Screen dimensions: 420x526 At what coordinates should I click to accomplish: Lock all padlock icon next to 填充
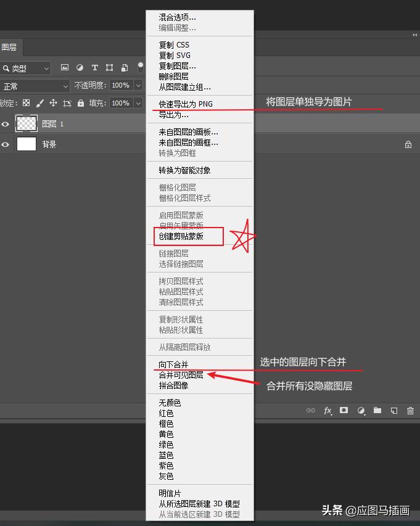tap(81, 103)
